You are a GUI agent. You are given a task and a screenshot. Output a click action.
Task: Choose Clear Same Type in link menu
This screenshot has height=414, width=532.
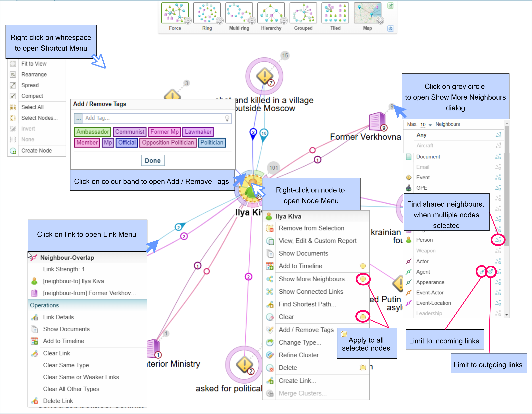tap(66, 365)
